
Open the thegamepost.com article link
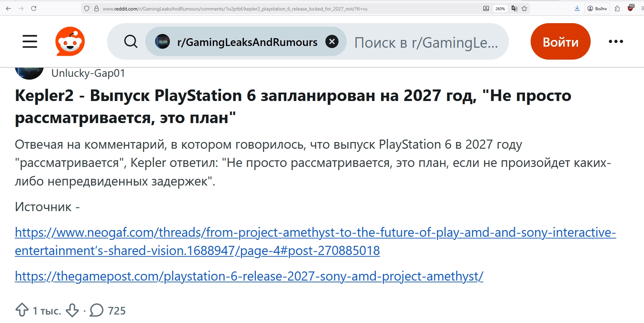tap(249, 276)
